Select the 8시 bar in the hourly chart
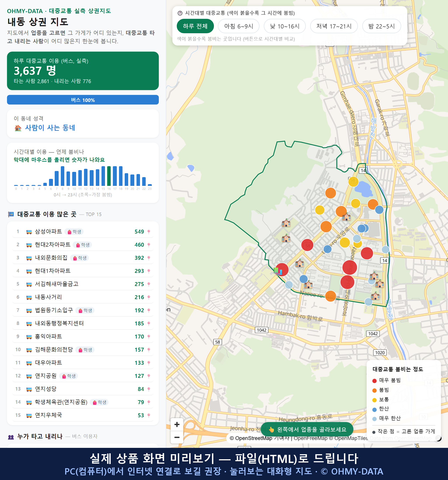 click(x=63, y=176)
